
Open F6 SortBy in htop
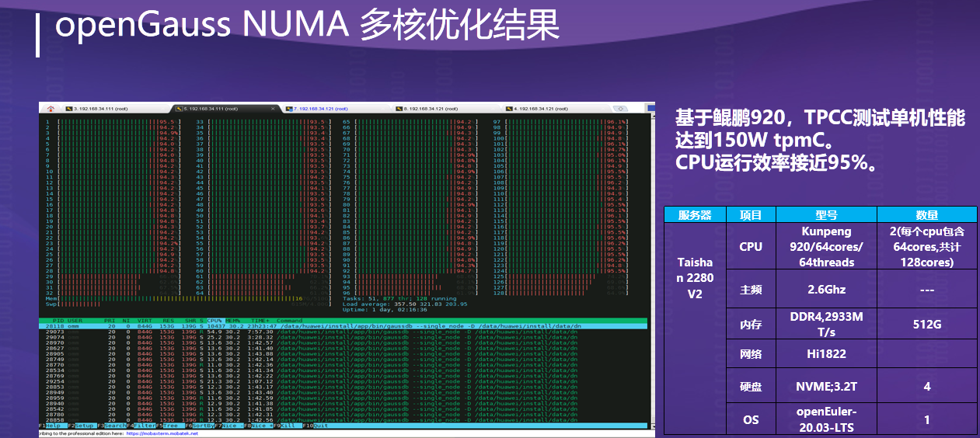coord(200,426)
